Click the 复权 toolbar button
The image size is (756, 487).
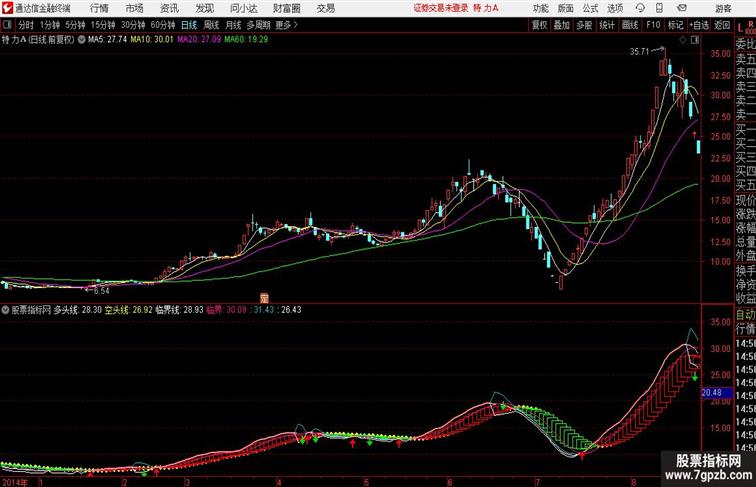tap(540, 25)
